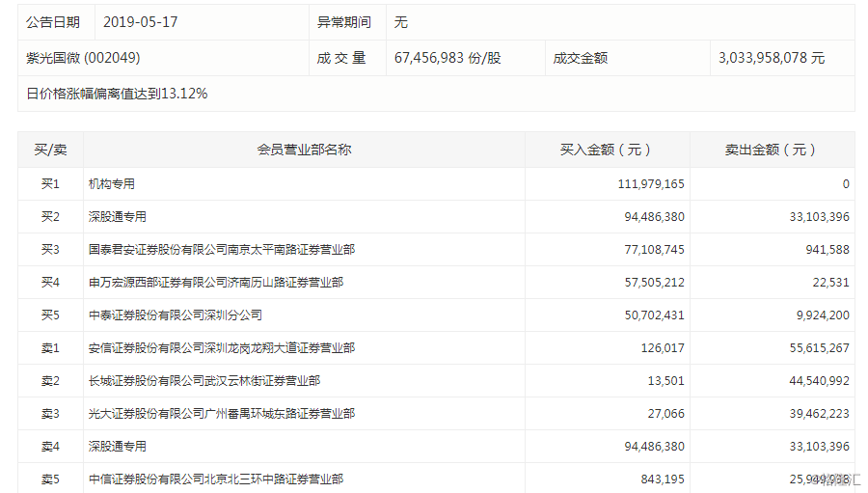The height and width of the screenshot is (493, 868).
Task: Click the 买入金额（元） column header
Action: coord(606,150)
